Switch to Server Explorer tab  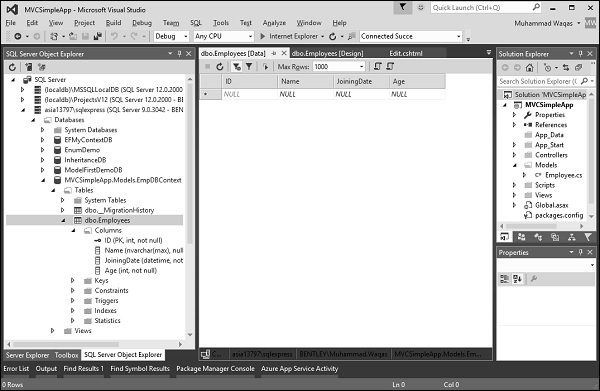click(28, 355)
